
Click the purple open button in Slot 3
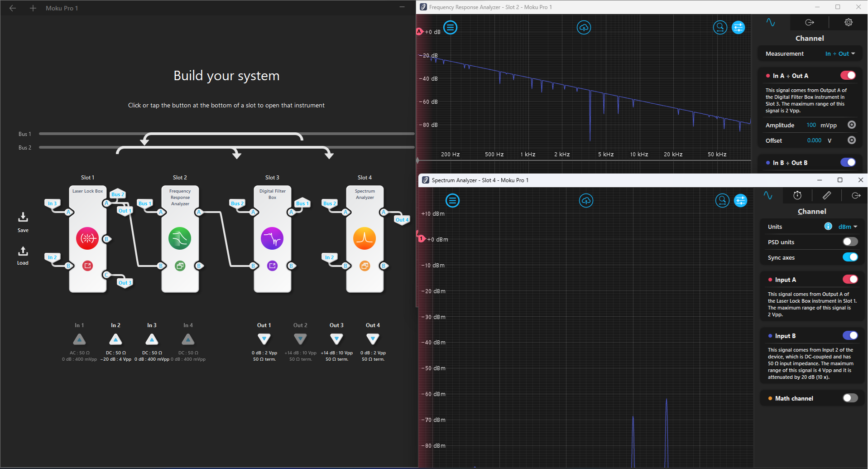point(272,266)
